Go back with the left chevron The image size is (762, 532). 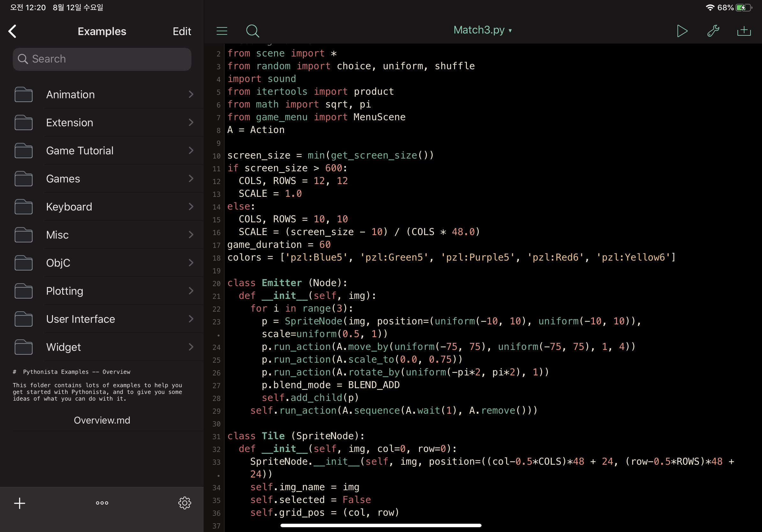tap(13, 32)
